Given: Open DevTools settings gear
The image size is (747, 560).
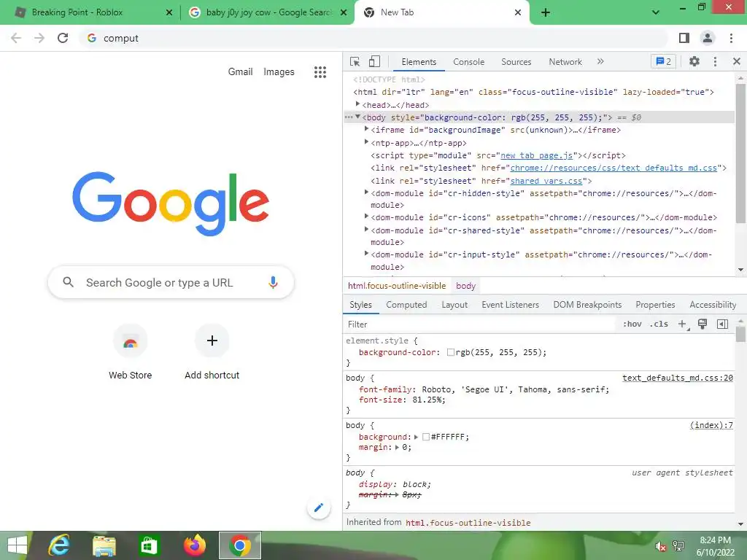Looking at the screenshot, I should click(x=694, y=61).
